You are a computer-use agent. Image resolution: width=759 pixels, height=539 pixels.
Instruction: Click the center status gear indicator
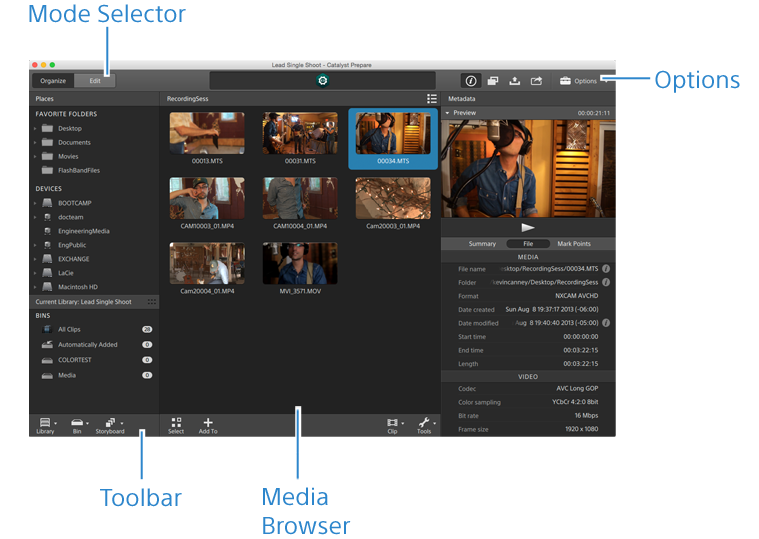click(323, 80)
